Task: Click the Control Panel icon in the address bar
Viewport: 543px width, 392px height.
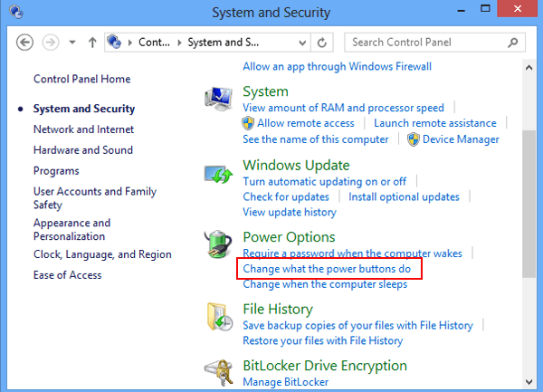Action: point(114,43)
